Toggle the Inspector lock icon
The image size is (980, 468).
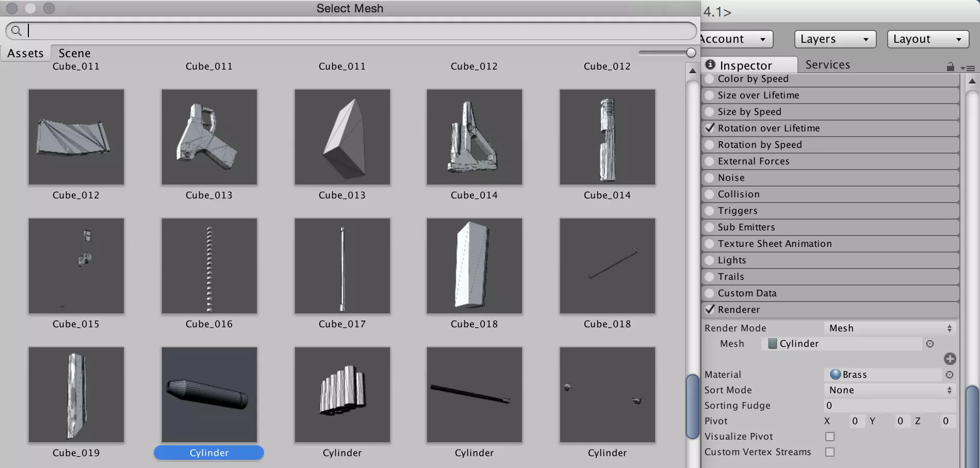(950, 66)
